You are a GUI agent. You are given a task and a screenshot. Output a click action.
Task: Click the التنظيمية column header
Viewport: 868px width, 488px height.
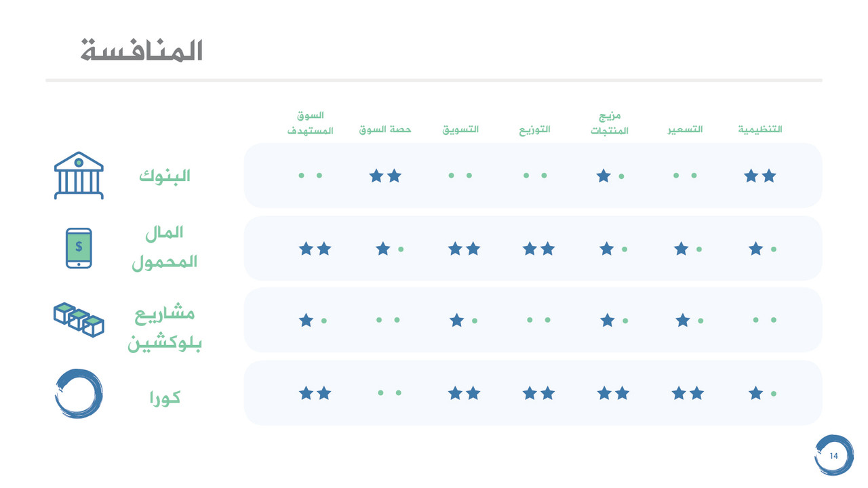pyautogui.click(x=760, y=129)
